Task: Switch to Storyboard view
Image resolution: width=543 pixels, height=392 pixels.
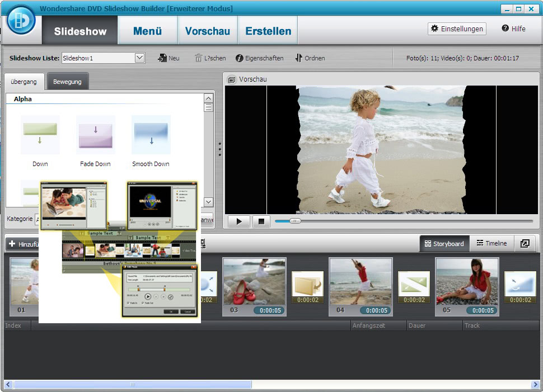Action: pyautogui.click(x=444, y=243)
